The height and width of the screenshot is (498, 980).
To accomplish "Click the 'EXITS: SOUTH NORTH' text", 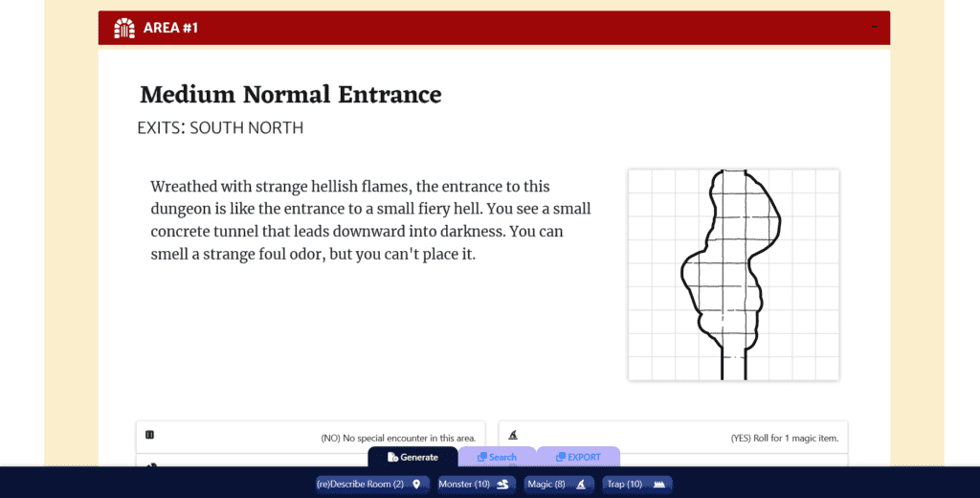I will coord(221,127).
